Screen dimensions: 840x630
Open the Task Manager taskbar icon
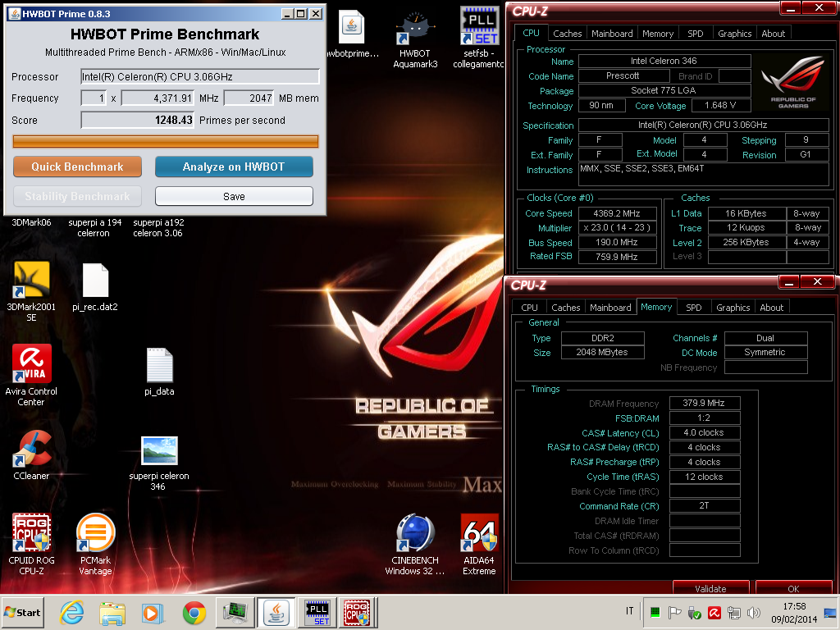[235, 612]
